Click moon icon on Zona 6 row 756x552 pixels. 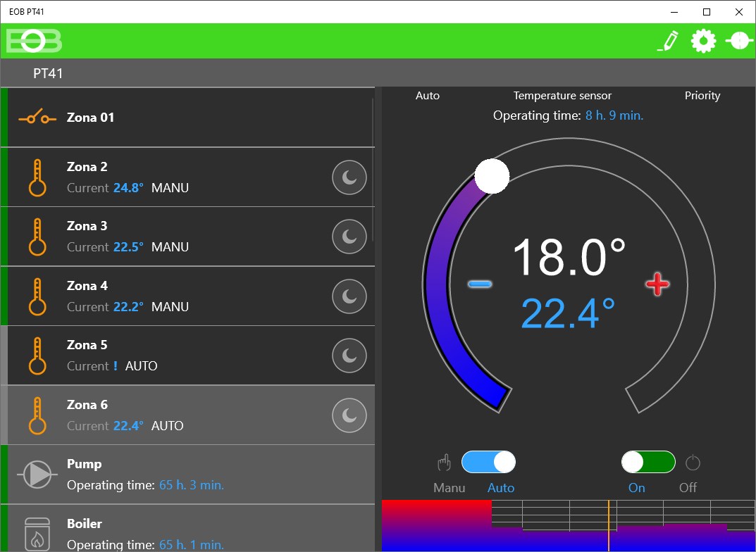point(349,415)
